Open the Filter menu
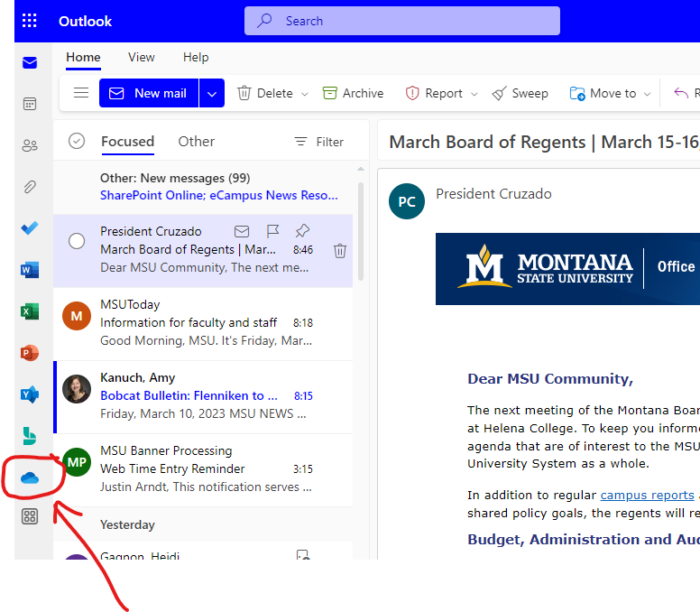Image resolution: width=700 pixels, height=612 pixels. click(x=318, y=142)
